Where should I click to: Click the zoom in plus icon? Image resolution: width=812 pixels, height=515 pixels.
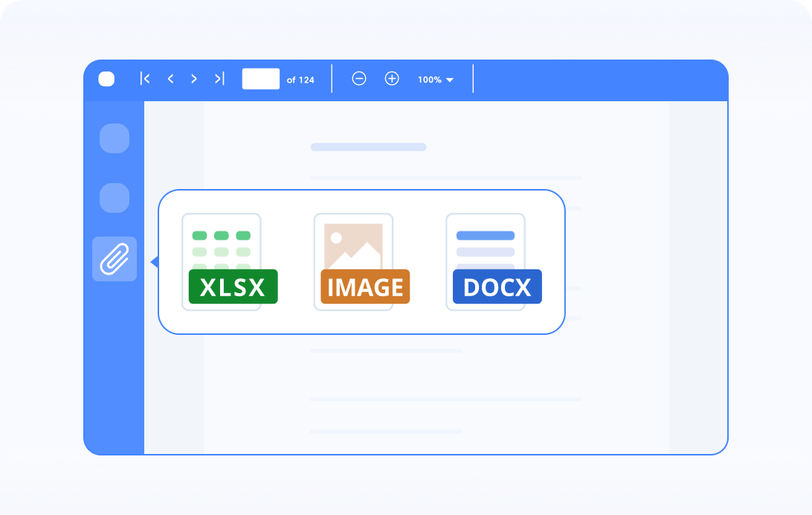[x=392, y=78]
